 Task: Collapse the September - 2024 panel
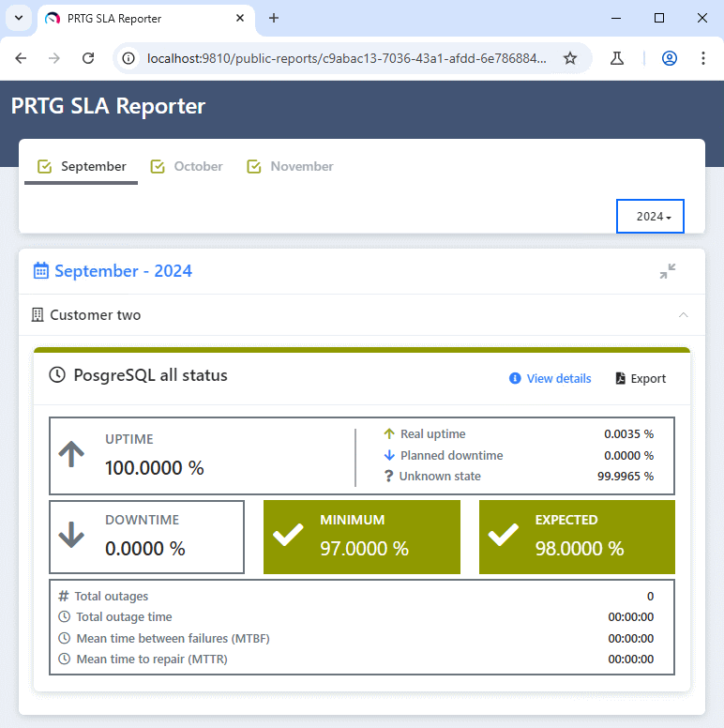pos(668,271)
